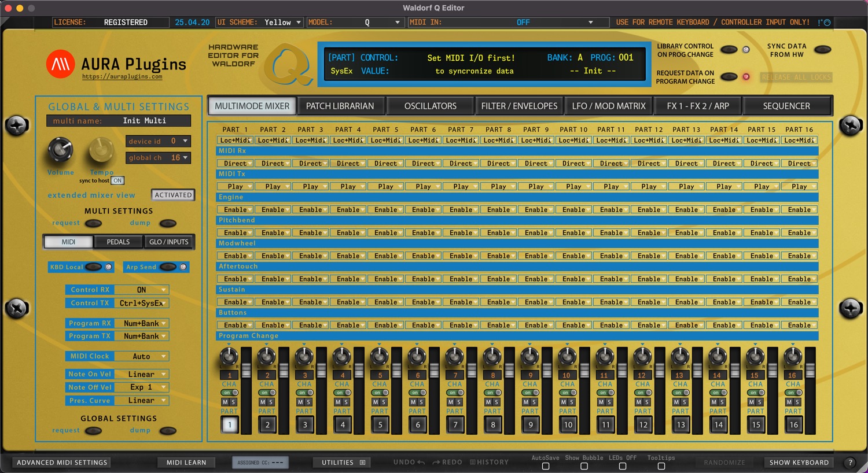Toggle the KBD Local switch
The height and width of the screenshot is (473, 868).
pos(93,267)
